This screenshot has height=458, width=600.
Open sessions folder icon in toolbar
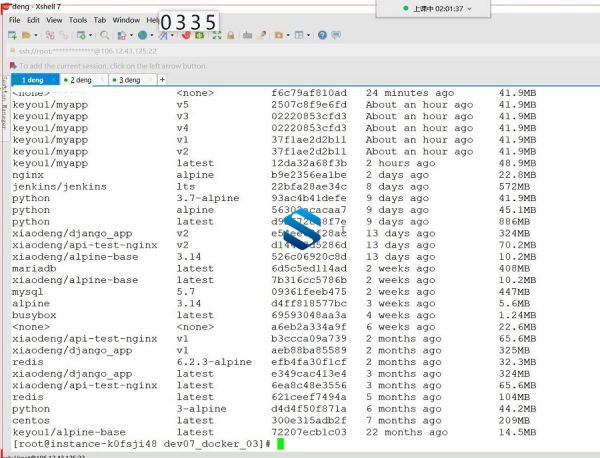(26, 35)
